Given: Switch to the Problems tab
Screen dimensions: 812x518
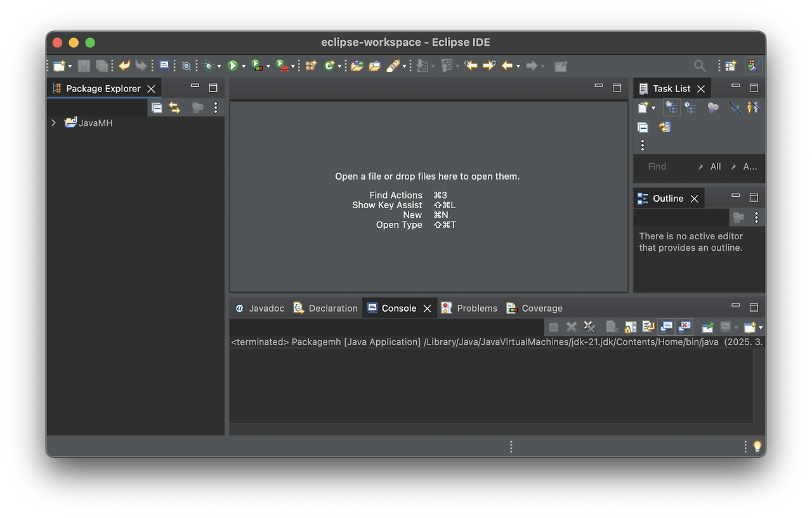Looking at the screenshot, I should tap(469, 308).
